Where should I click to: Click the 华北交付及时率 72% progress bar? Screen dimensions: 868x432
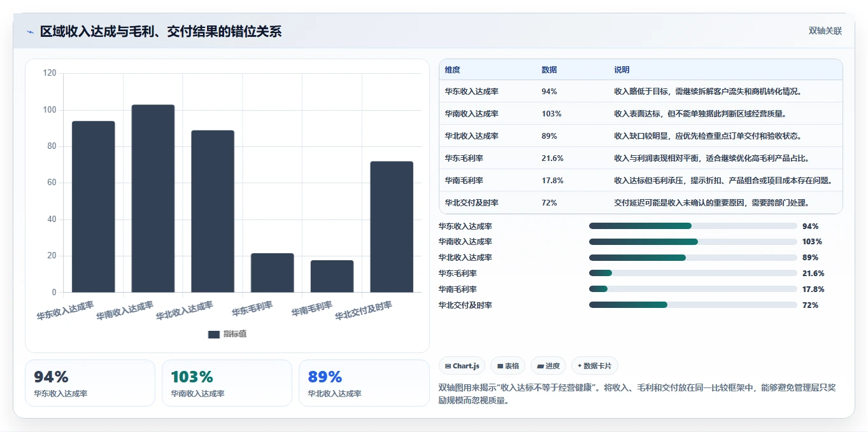(693, 305)
